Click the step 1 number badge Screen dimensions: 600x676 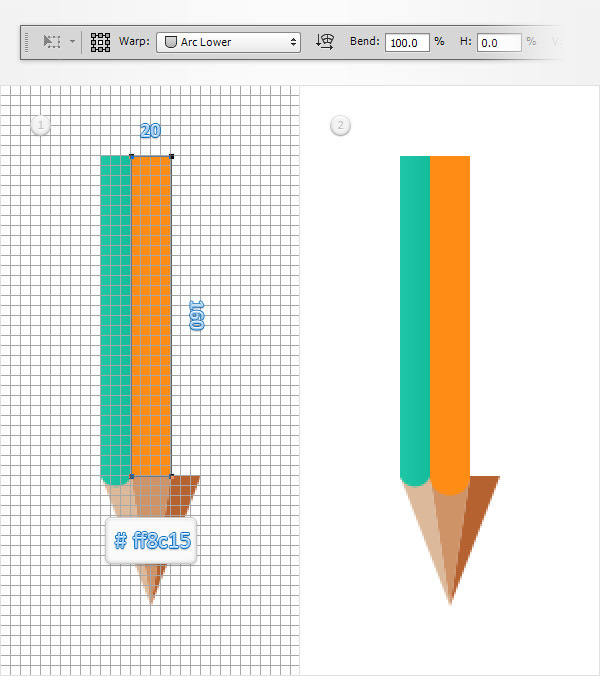(x=41, y=125)
